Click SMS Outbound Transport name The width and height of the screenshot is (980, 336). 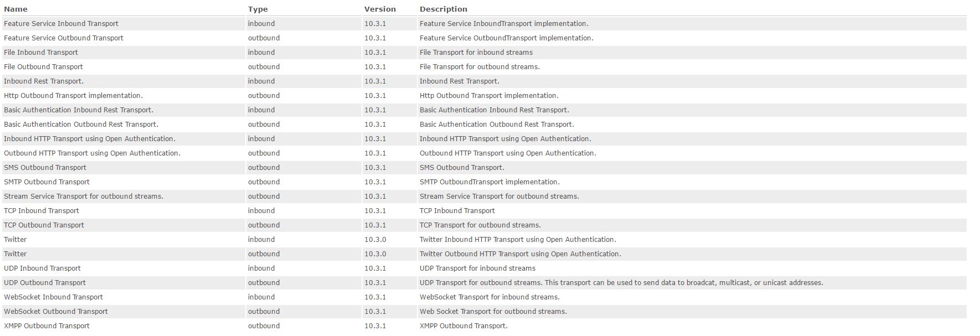[x=45, y=168]
